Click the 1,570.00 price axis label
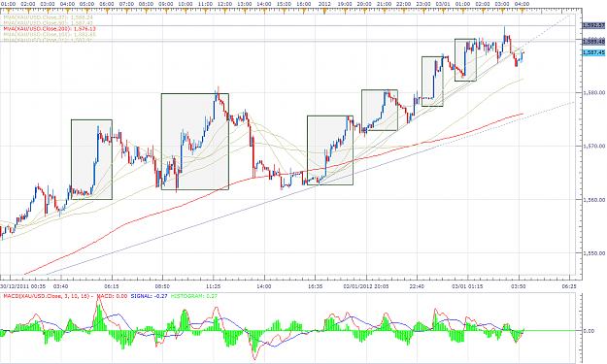This screenshot has height=364, width=607. (x=594, y=147)
